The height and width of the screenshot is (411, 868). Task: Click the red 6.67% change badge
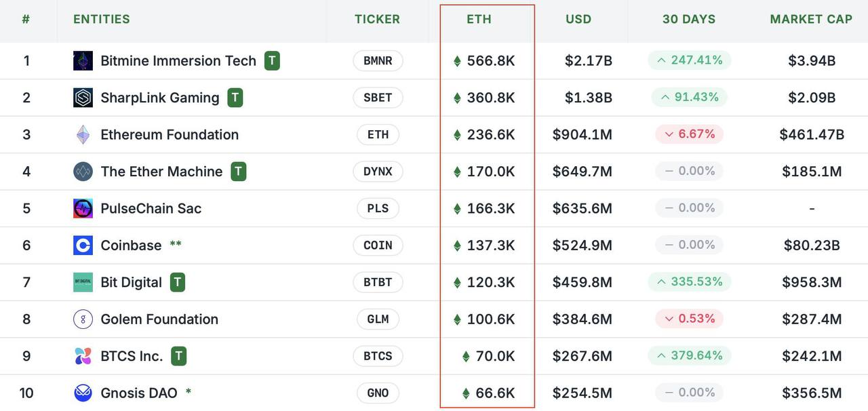pyautogui.click(x=689, y=134)
